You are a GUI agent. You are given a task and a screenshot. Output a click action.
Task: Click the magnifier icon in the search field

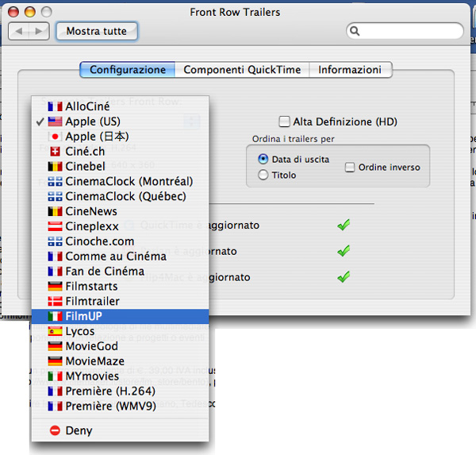[x=355, y=31]
